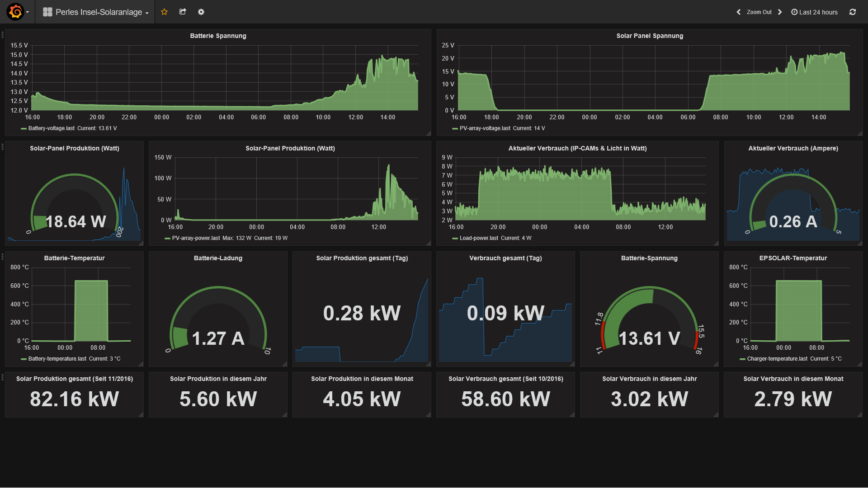Open Batterie Spannung panel title menu
The height and width of the screenshot is (488, 868).
[x=218, y=36]
